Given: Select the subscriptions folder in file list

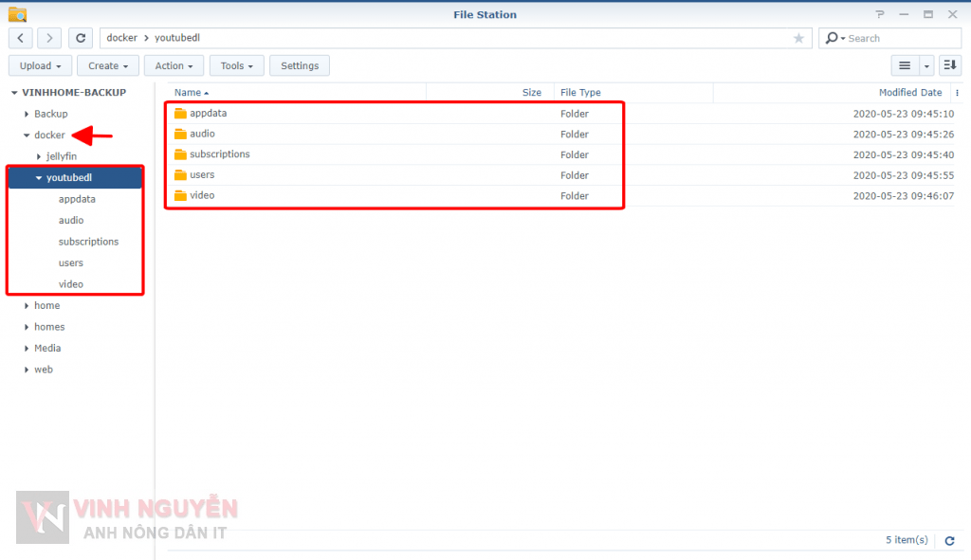Looking at the screenshot, I should [220, 154].
